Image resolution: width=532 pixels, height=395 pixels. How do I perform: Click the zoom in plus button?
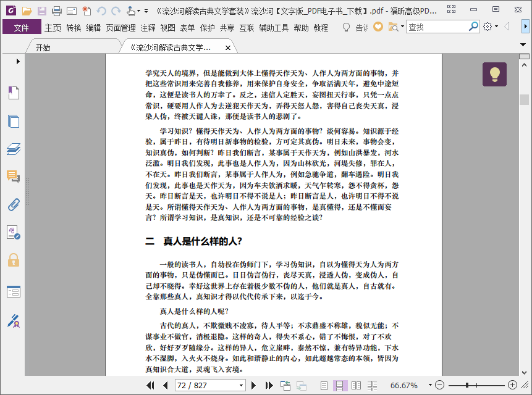click(512, 385)
